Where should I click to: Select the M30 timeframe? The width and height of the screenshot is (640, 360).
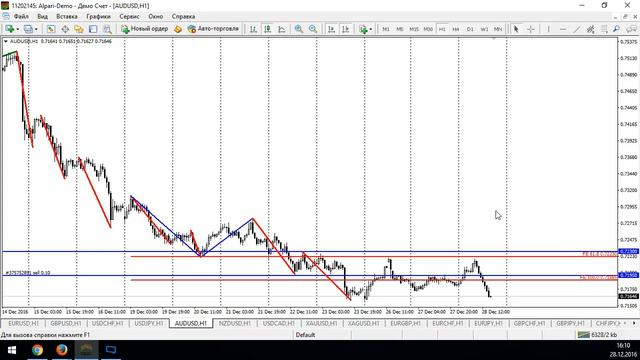coord(428,29)
